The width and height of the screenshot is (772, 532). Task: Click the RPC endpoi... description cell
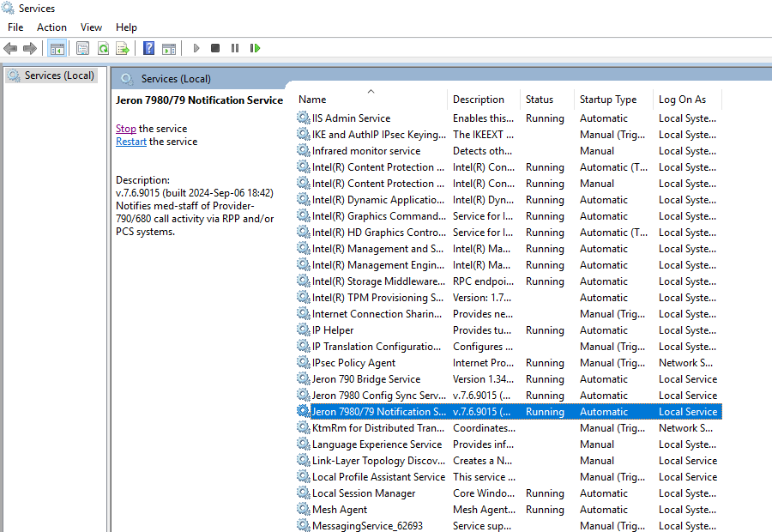click(483, 281)
